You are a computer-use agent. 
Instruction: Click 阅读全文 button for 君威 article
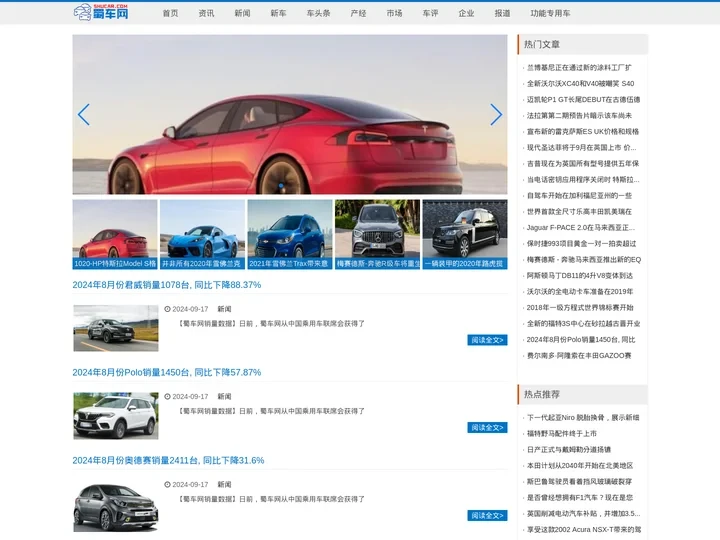(487, 340)
